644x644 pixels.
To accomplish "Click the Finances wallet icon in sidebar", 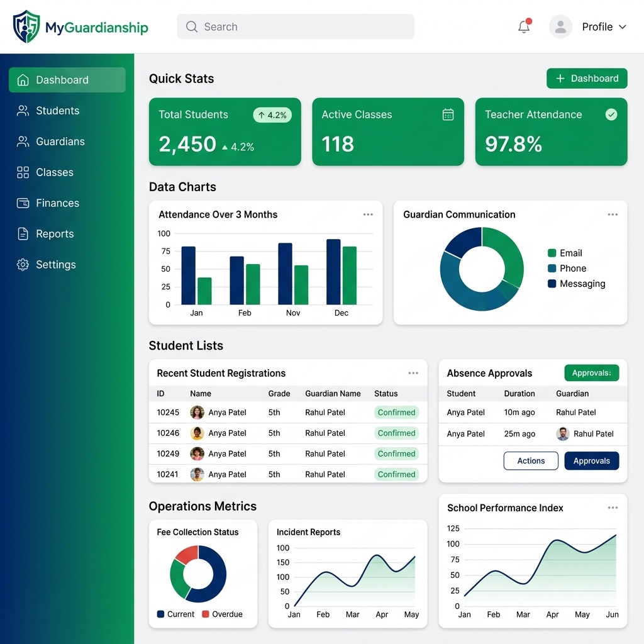I will click(23, 203).
